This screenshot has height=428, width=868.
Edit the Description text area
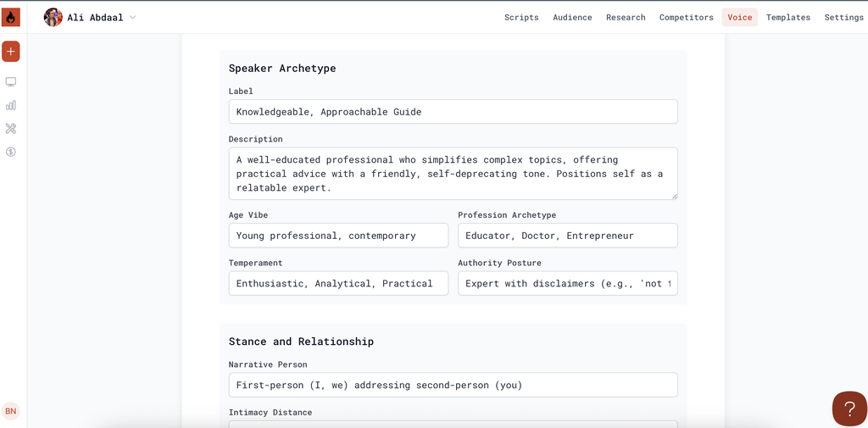453,174
